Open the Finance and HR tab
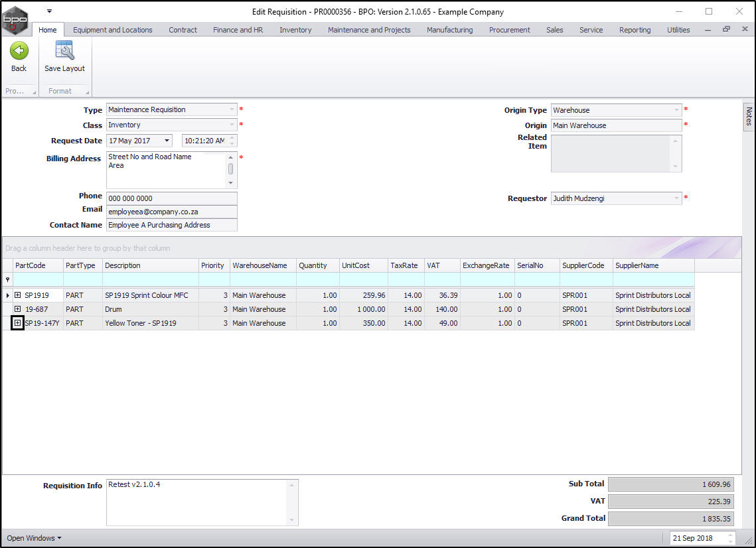Viewport: 756px width, 548px height. point(238,29)
